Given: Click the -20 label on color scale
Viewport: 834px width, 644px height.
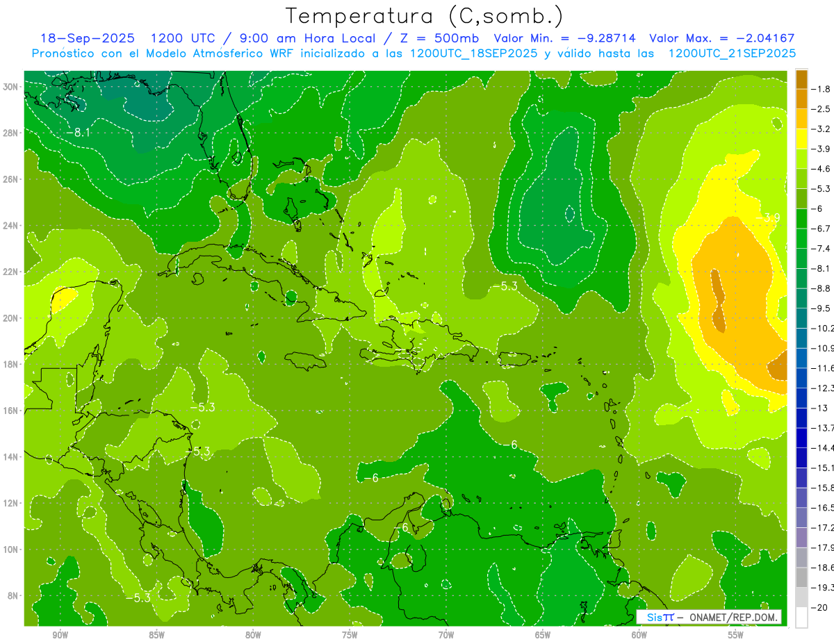Looking at the screenshot, I should pos(824,607).
